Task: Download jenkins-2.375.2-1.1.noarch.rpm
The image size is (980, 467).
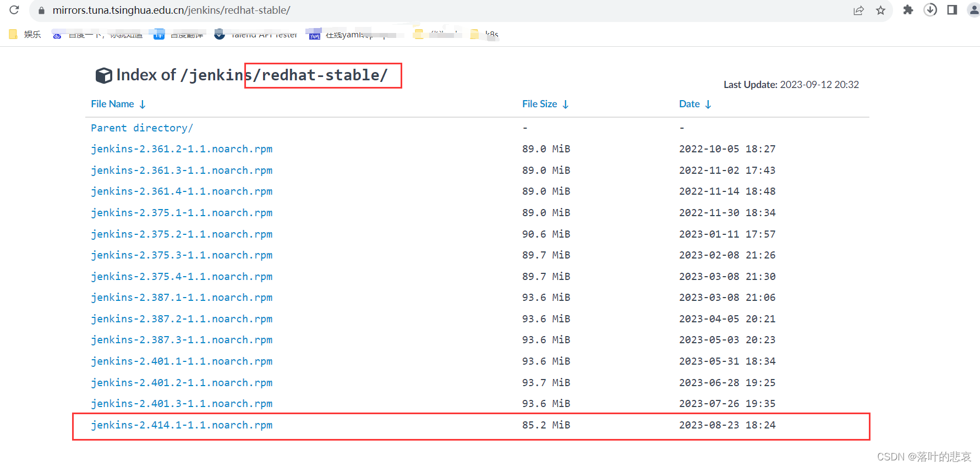Action: (182, 234)
